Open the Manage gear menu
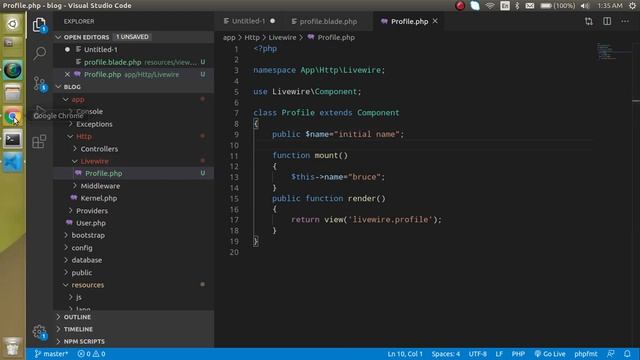 (x=39, y=332)
